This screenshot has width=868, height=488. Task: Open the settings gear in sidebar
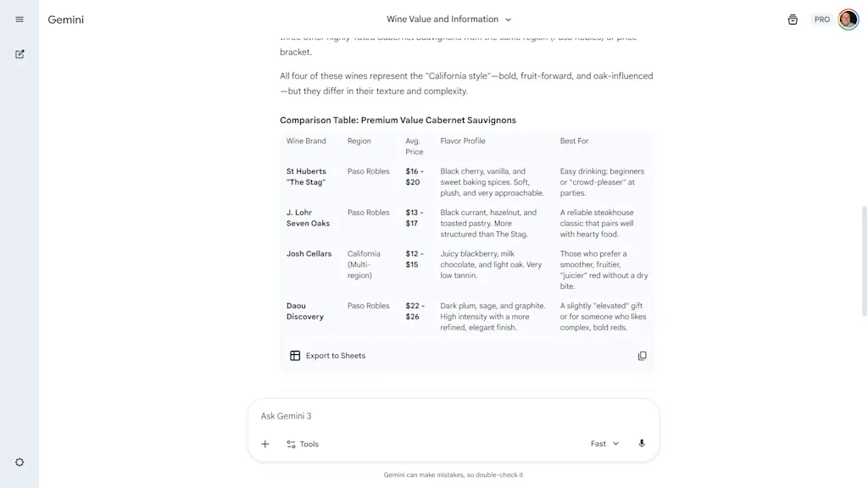[19, 462]
